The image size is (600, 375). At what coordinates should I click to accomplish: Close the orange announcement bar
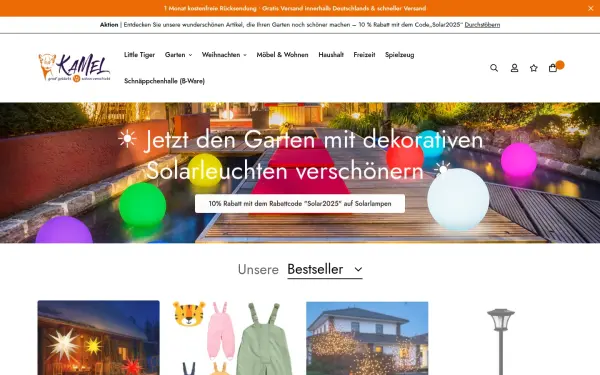(590, 8)
